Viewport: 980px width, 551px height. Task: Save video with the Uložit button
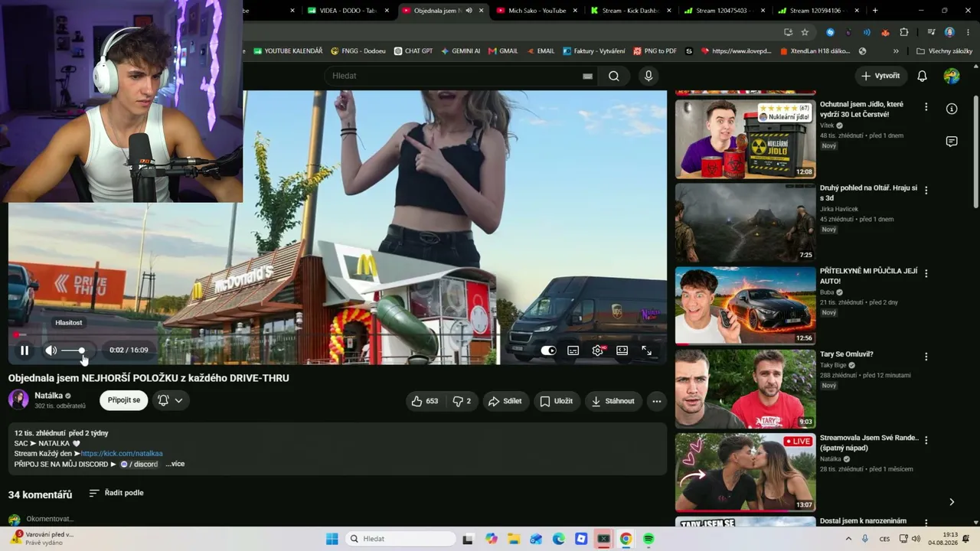556,401
